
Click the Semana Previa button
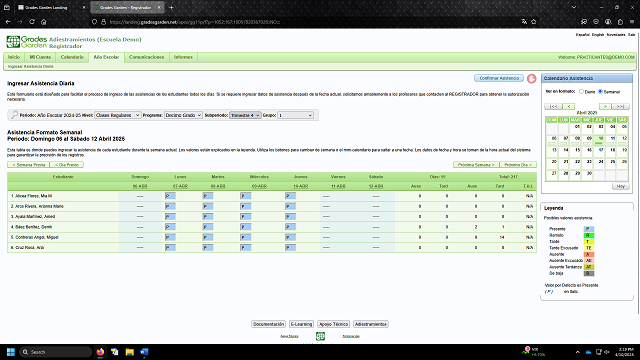coord(29,165)
